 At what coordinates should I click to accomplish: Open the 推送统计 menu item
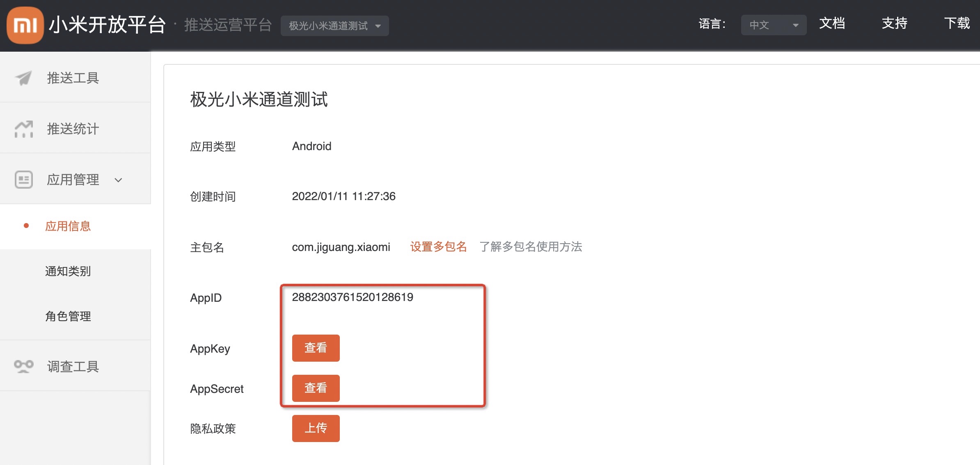pyautogui.click(x=73, y=129)
